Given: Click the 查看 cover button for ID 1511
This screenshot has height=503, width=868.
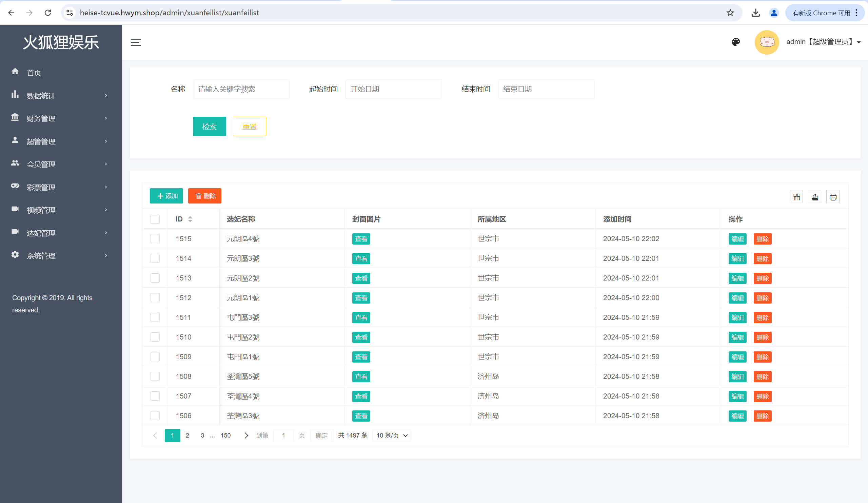Looking at the screenshot, I should (361, 317).
